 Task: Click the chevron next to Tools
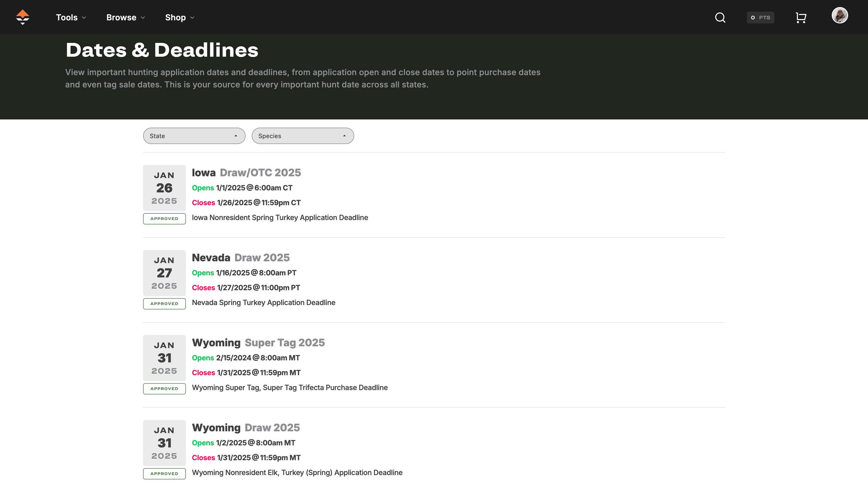pyautogui.click(x=84, y=18)
